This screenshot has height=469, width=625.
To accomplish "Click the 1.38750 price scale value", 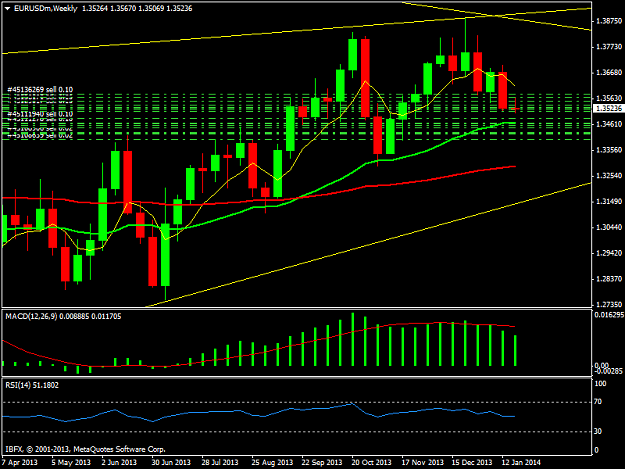I will pos(609,21).
